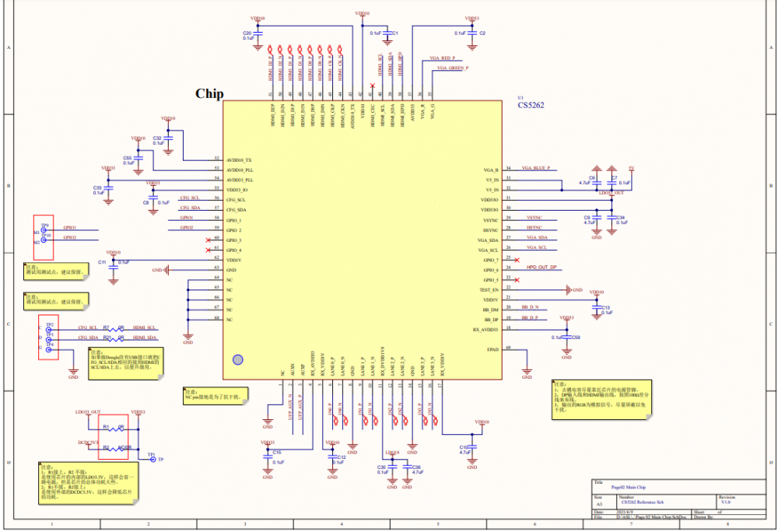Click the HPD_OUT_DP net label
Viewport: 778px width, 532px height.
541,268
